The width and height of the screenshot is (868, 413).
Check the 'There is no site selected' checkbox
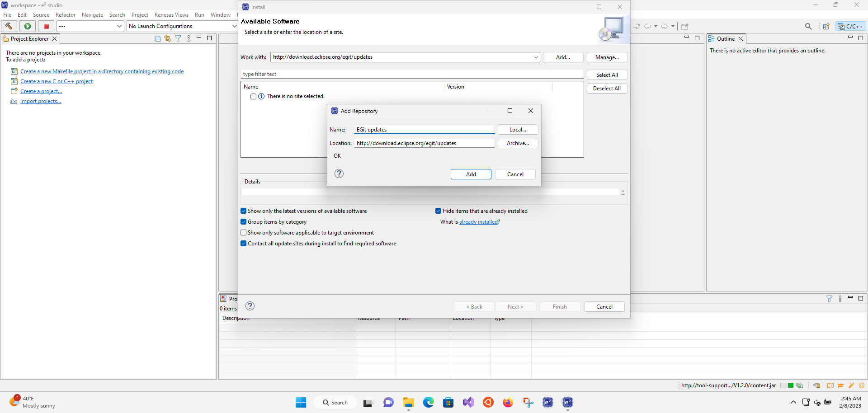[253, 96]
